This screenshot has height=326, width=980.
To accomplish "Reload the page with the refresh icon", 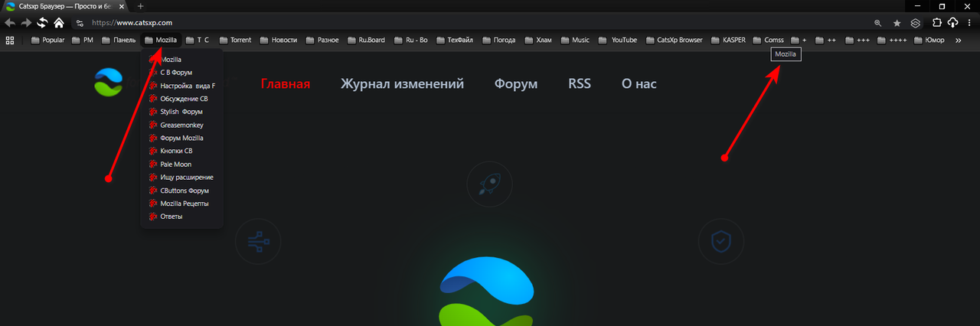I will 42,23.
